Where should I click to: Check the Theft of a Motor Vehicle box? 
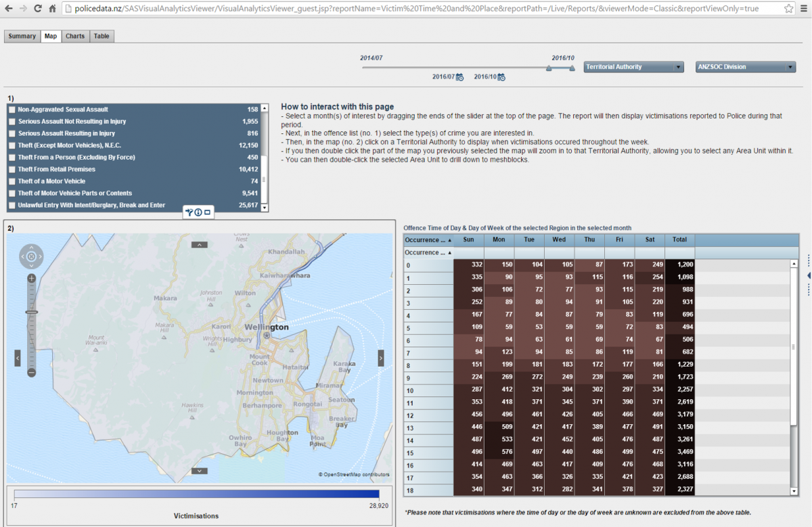[x=12, y=181]
